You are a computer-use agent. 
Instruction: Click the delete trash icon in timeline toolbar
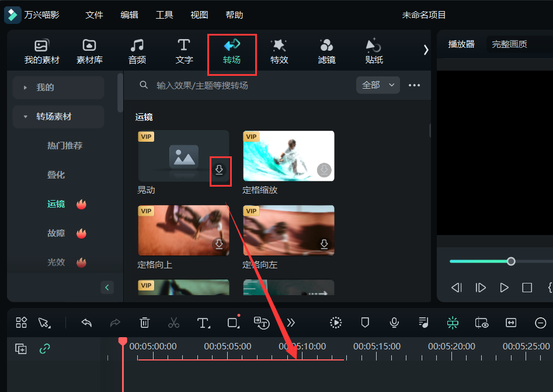(x=145, y=323)
